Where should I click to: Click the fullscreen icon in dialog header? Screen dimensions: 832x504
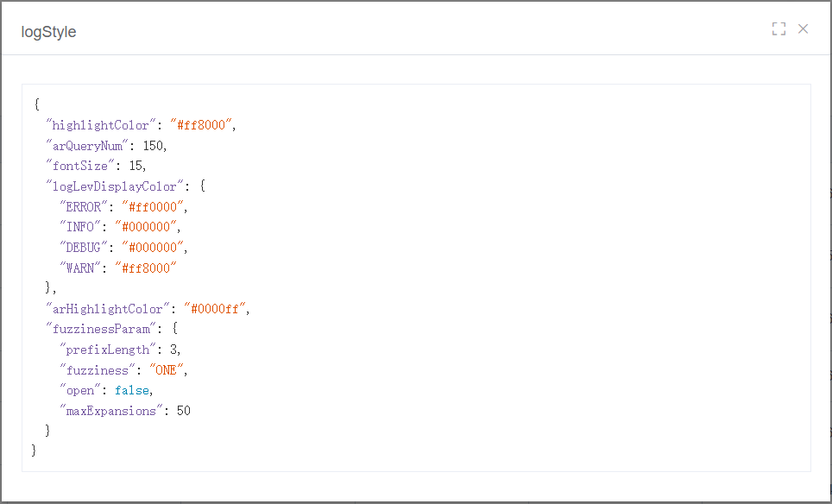[x=778, y=28]
